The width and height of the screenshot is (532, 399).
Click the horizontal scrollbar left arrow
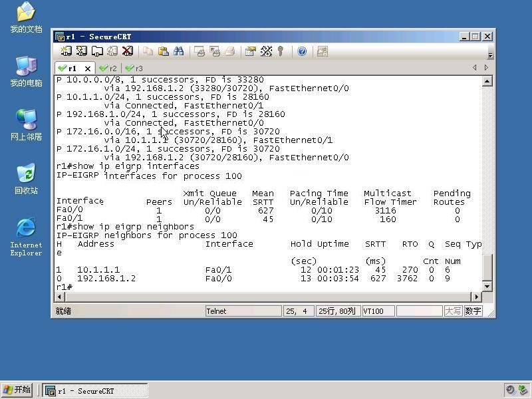click(60, 297)
